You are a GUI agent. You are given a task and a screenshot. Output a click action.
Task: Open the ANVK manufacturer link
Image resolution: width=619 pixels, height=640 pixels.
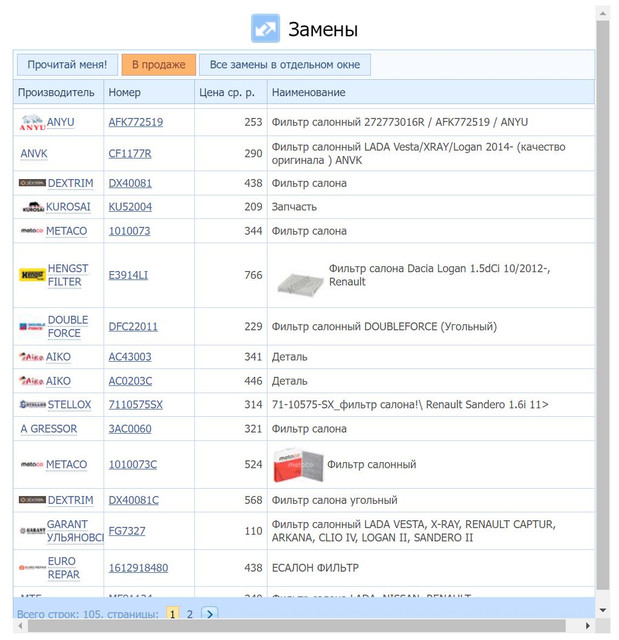click(34, 153)
